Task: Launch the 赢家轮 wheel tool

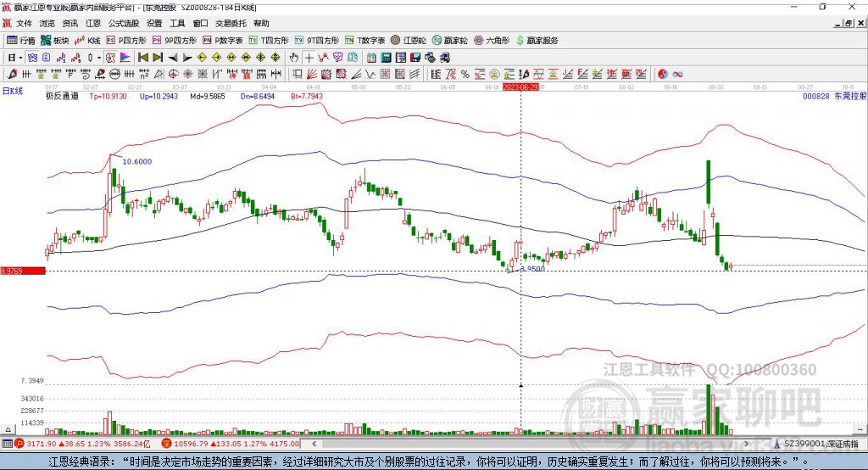Action: pos(449,41)
